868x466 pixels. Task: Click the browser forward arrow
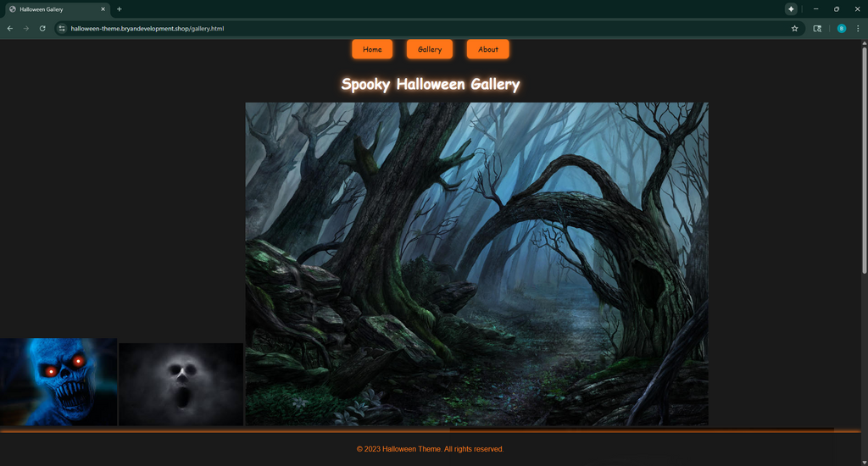click(x=25, y=28)
